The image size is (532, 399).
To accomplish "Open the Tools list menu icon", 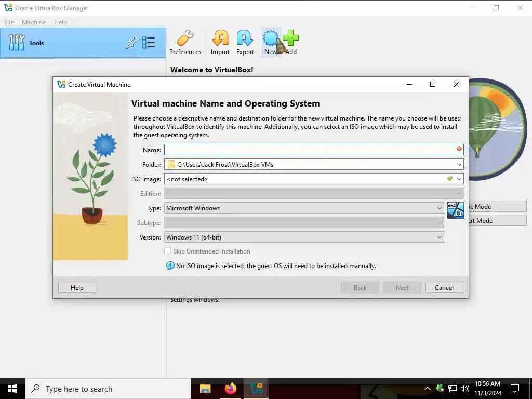I will coord(148,43).
